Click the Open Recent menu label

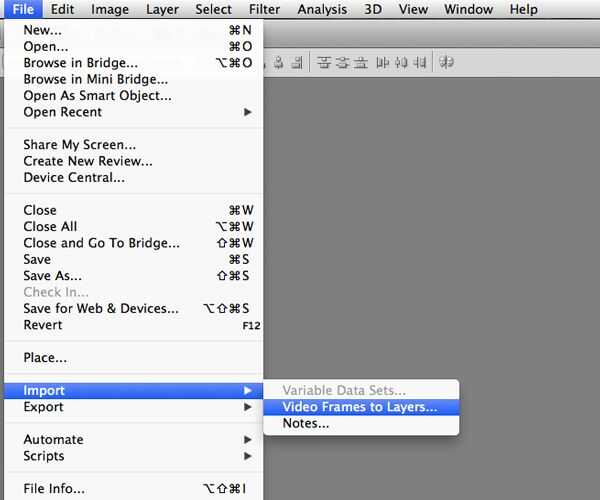coord(62,112)
